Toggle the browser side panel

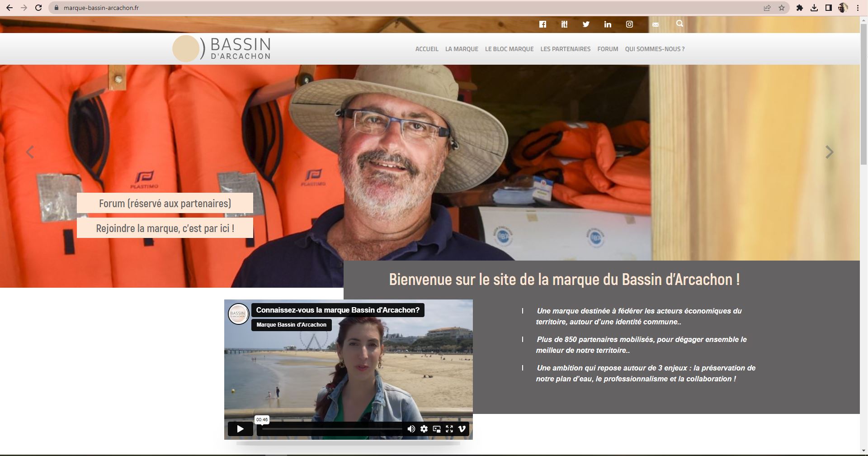[x=828, y=8]
